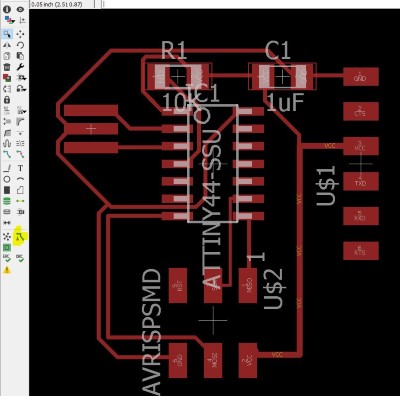Viewport: 400px width, 396px height.
Task: Select the Rotate tool
Action: (x=21, y=45)
